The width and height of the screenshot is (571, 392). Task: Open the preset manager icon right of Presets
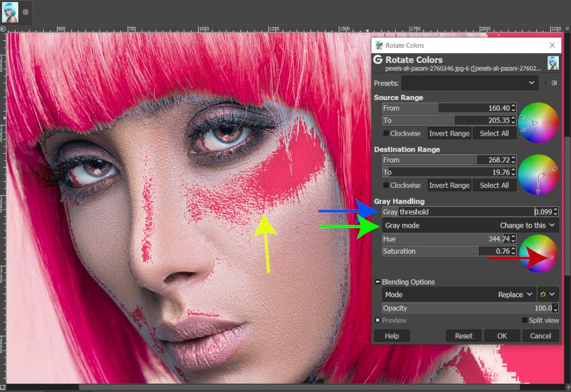pyautogui.click(x=554, y=83)
